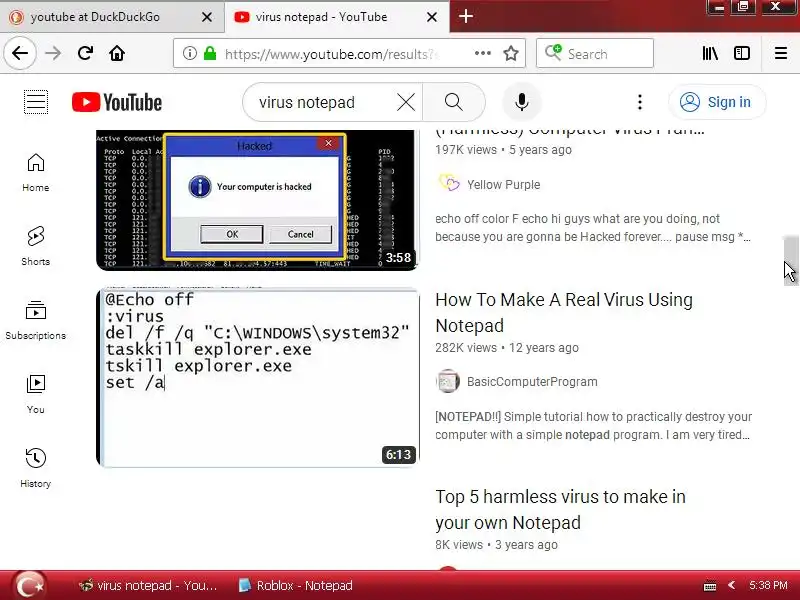Open You in the YouTube sidebar
Image resolution: width=800 pixels, height=600 pixels.
[x=36, y=394]
